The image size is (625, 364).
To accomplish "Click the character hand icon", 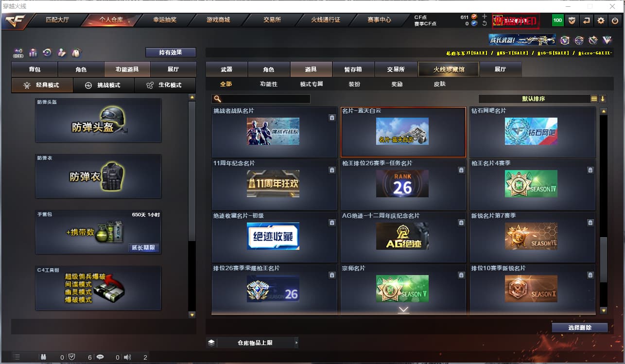I will pyautogui.click(x=62, y=52).
